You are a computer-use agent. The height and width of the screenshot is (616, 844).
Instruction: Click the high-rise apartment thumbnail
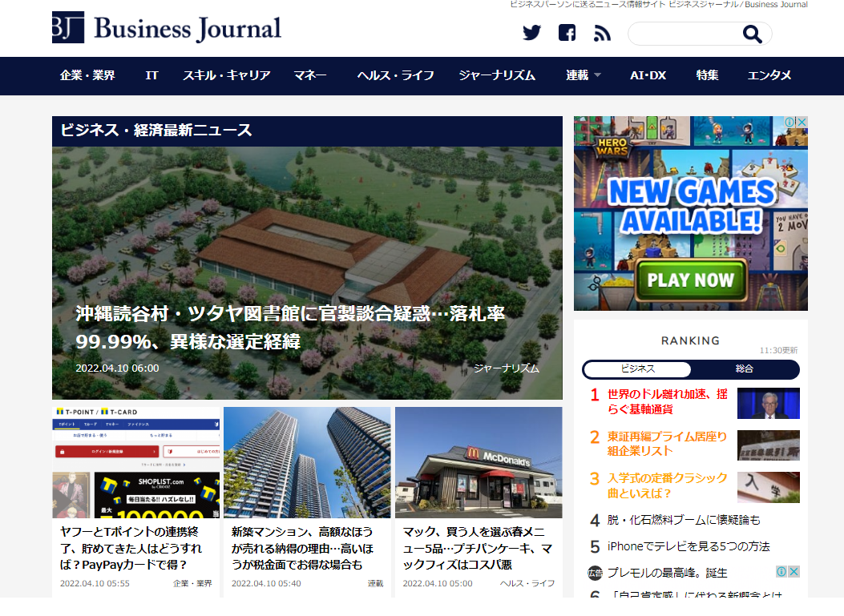click(307, 463)
